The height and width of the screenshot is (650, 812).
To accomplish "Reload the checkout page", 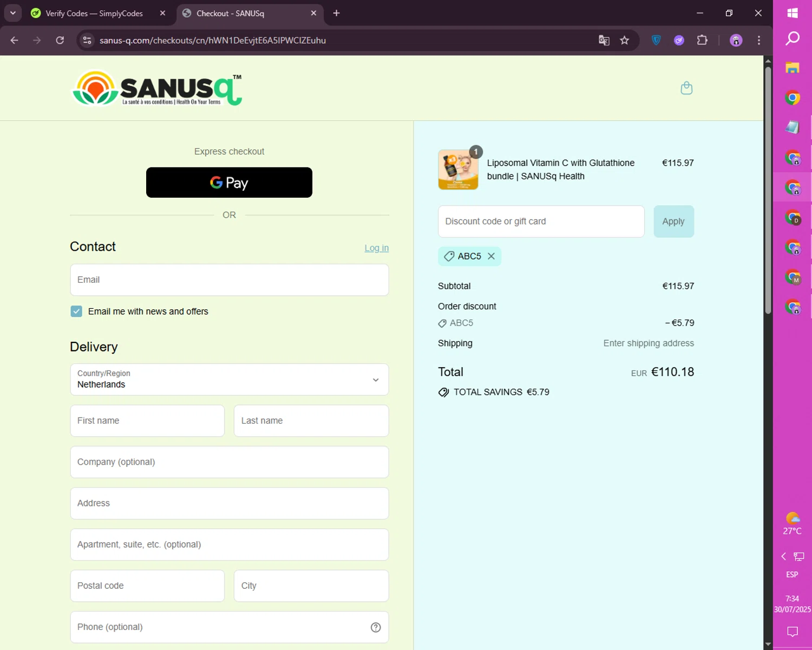I will click(60, 41).
